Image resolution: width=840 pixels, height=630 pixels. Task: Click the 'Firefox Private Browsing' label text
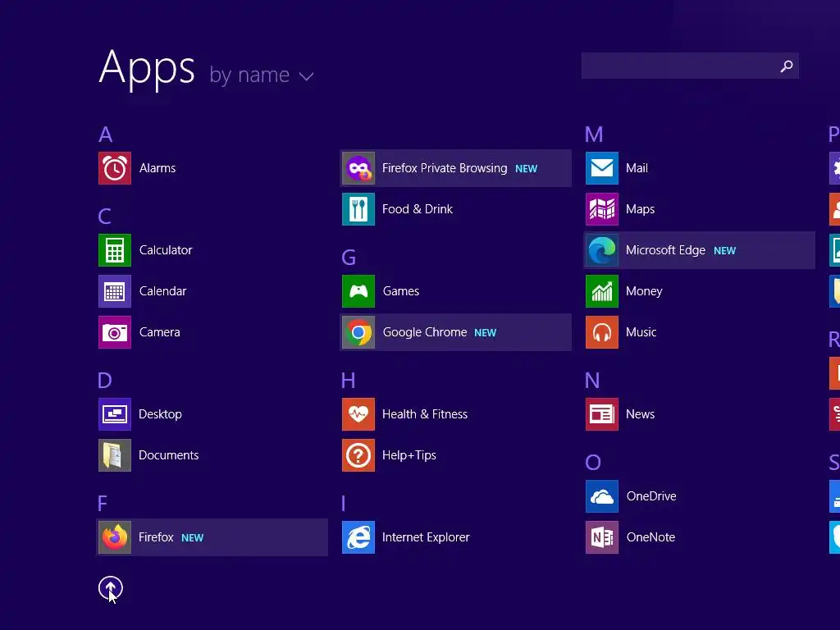445,168
